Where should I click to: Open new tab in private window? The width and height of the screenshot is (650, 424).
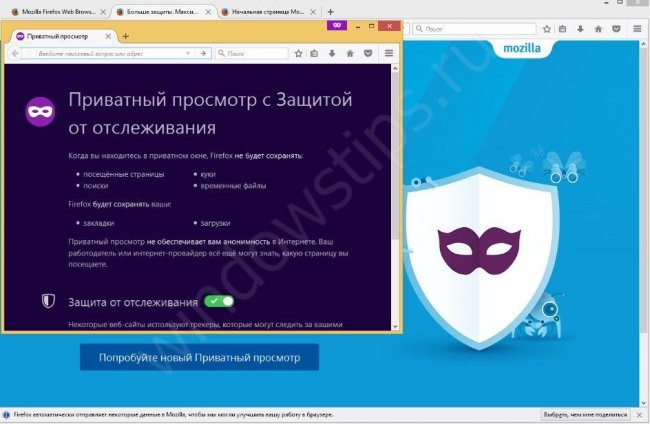125,36
